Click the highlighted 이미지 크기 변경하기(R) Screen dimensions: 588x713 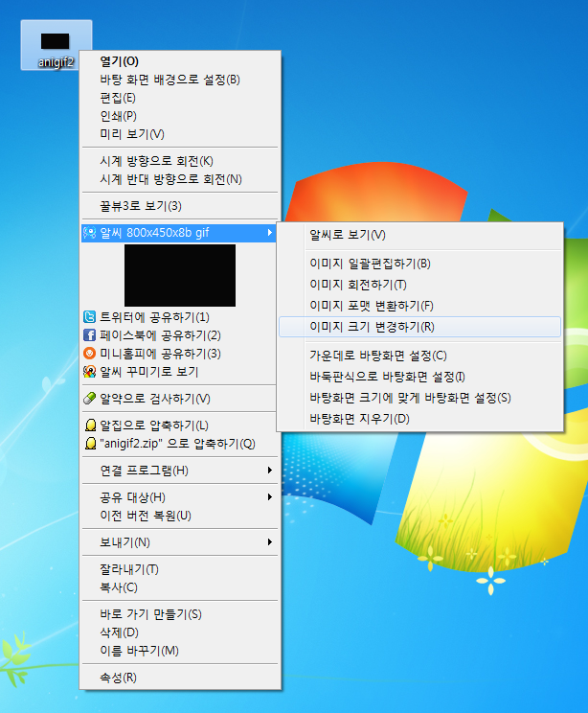click(419, 327)
